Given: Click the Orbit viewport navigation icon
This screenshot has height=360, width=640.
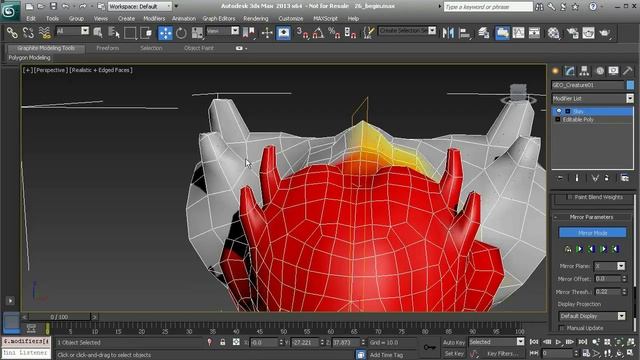Looking at the screenshot, I should point(619,353).
